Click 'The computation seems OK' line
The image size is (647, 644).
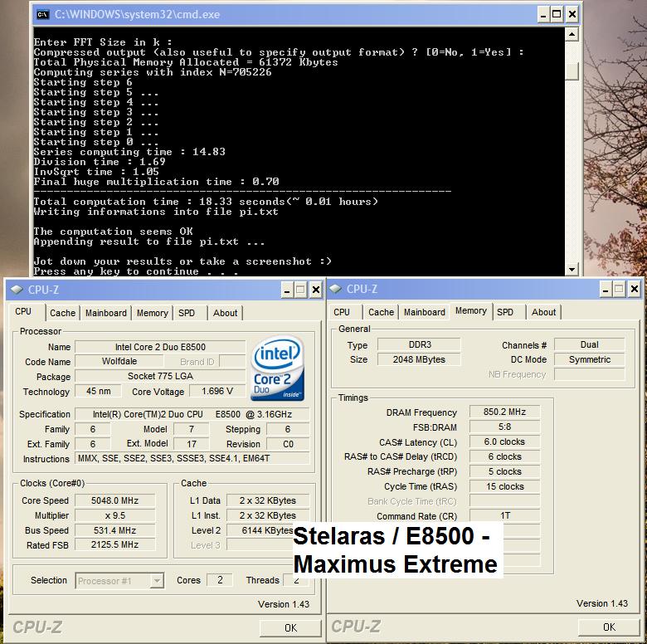point(114,232)
